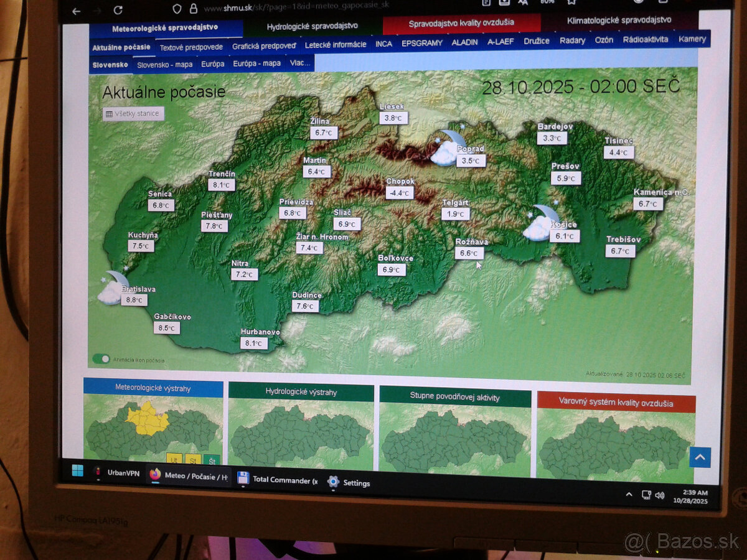Toggle the weather icon animation switch
Viewport: 747px width, 560px height.
point(101,358)
